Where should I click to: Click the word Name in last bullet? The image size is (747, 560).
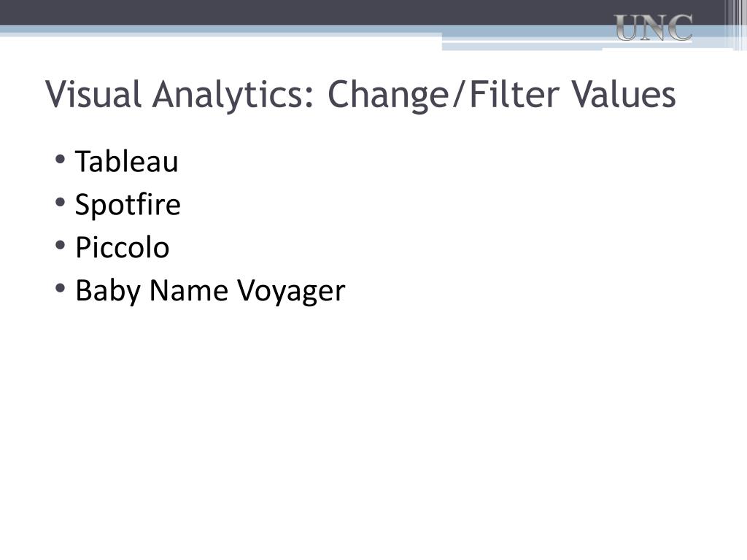coord(189,289)
